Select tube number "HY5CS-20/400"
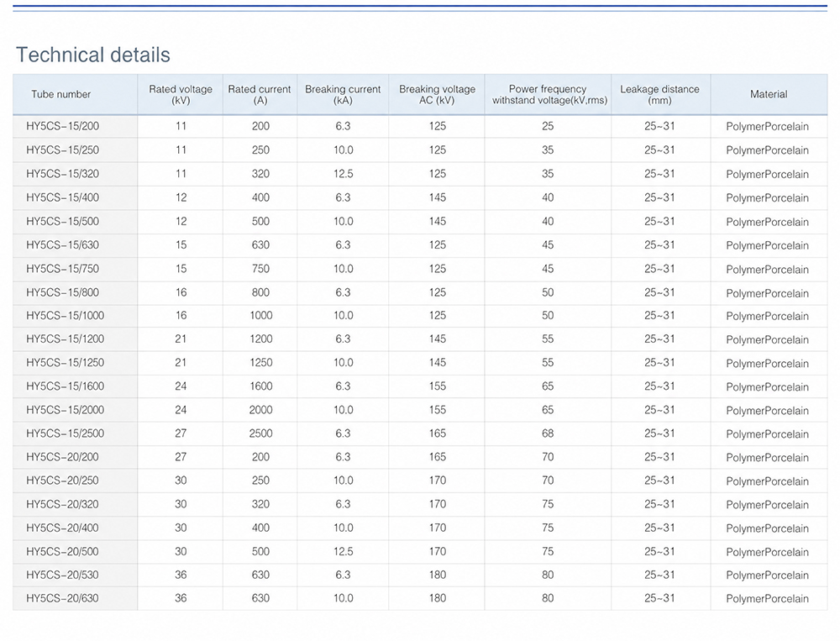 pyautogui.click(x=63, y=528)
